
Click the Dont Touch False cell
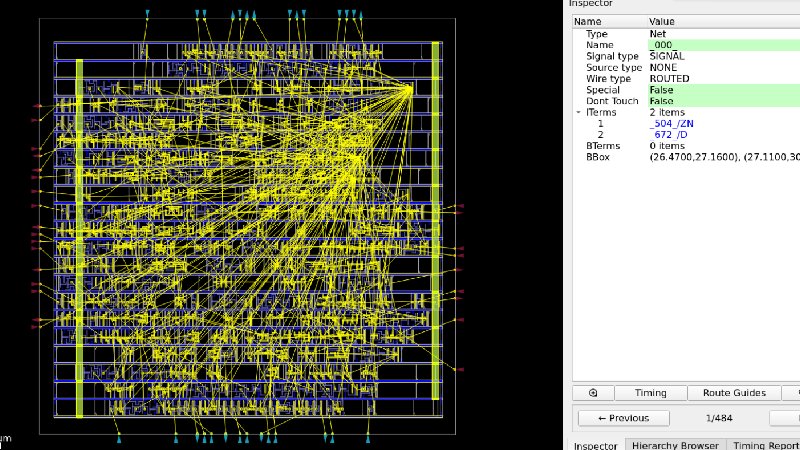click(x=723, y=101)
